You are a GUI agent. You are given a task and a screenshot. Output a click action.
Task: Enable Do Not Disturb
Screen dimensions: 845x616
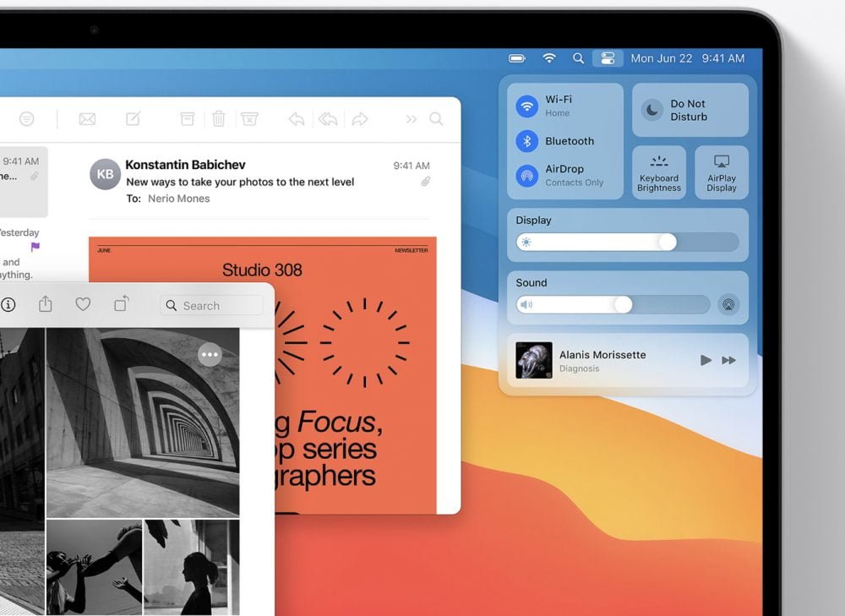coord(652,110)
